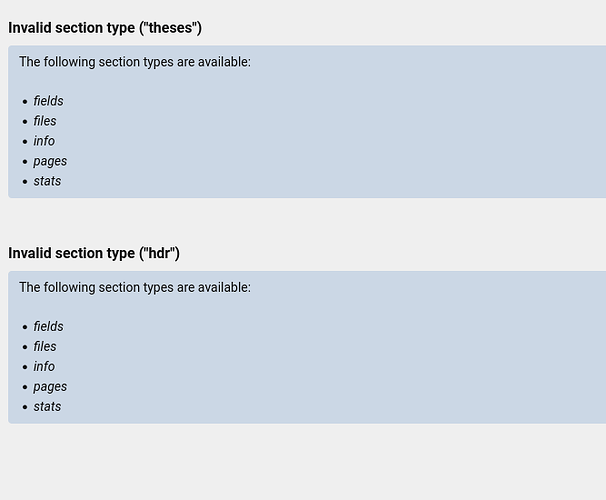Image resolution: width=606 pixels, height=500 pixels.
Task: Choose 'pages' in the hdr error list
Action: (50, 386)
